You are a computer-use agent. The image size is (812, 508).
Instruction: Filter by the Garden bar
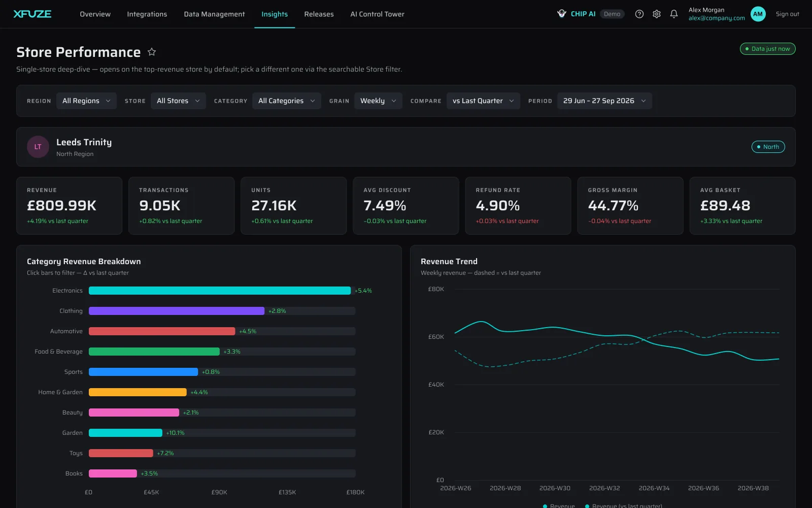[125, 433]
